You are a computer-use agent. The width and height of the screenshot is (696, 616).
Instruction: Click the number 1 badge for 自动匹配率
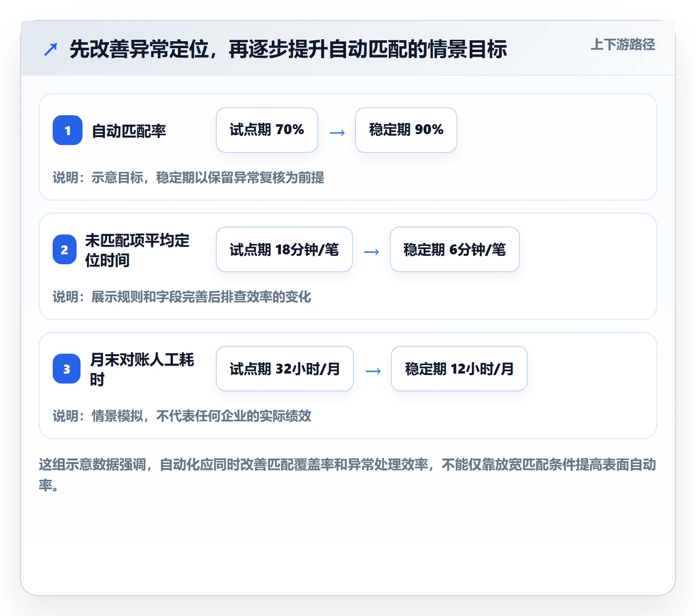pos(68,130)
